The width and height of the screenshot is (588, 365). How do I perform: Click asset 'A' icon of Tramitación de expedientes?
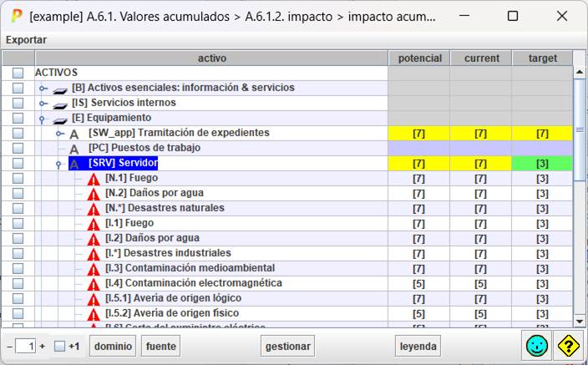tap(74, 134)
